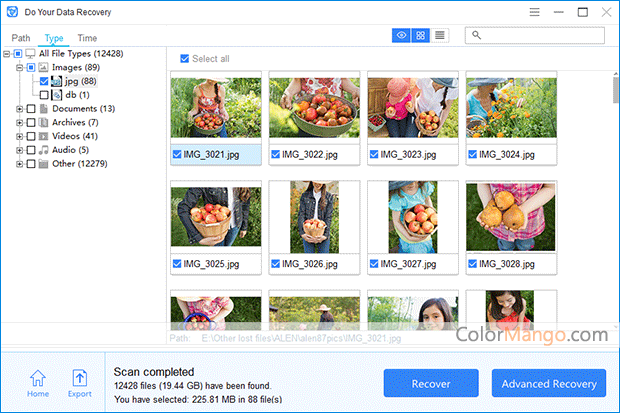
Task: Check the Documents (13) checkbox
Action: click(31, 109)
